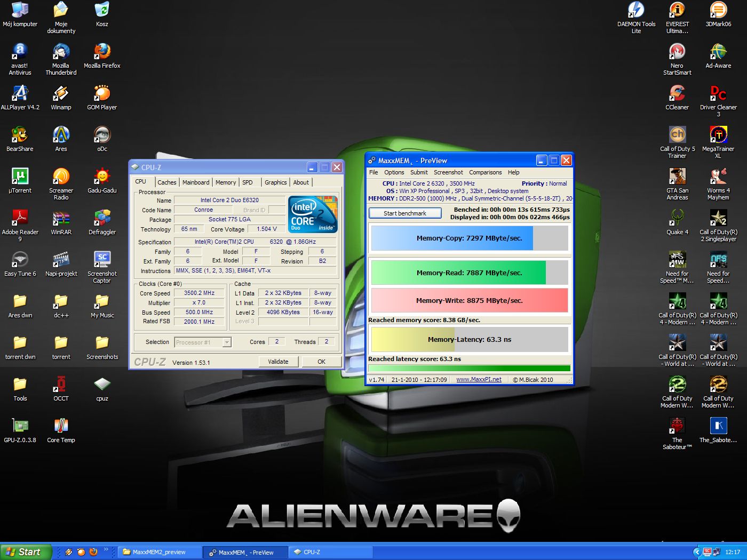Viewport: 747px width, 560px height.
Task: Switch to MaxxMEM2_preview taskbar item
Action: [160, 553]
